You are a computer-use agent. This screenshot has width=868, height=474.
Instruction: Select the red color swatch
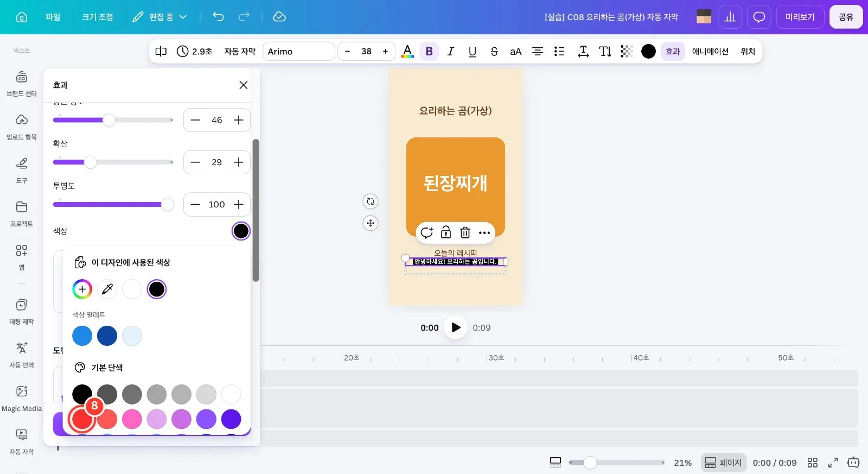pyautogui.click(x=82, y=419)
